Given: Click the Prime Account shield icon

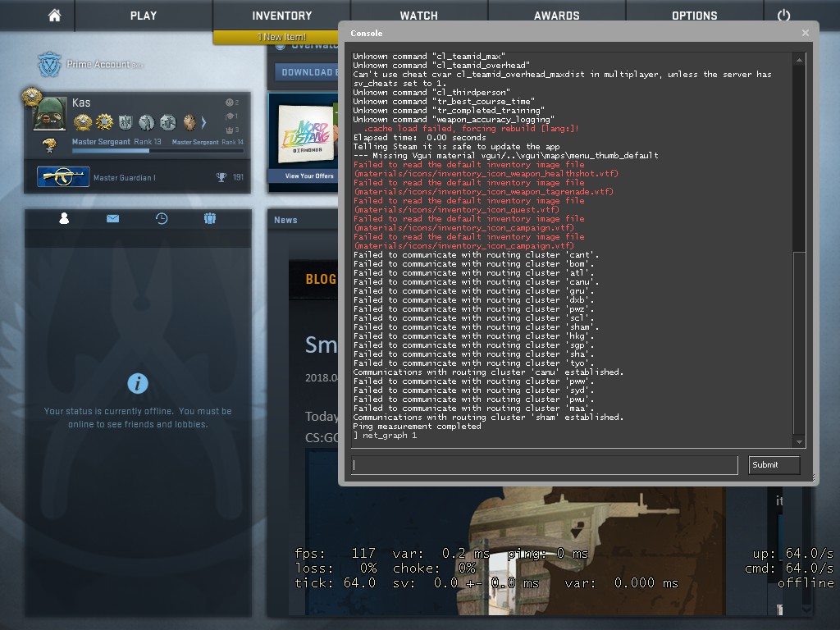Looking at the screenshot, I should tap(50, 65).
